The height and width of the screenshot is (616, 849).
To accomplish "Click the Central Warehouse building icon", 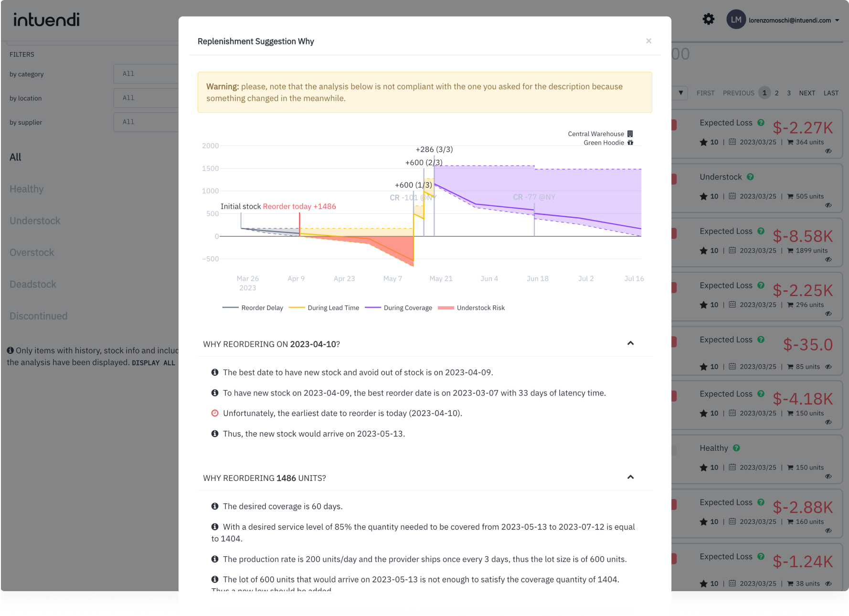I will pos(630,134).
